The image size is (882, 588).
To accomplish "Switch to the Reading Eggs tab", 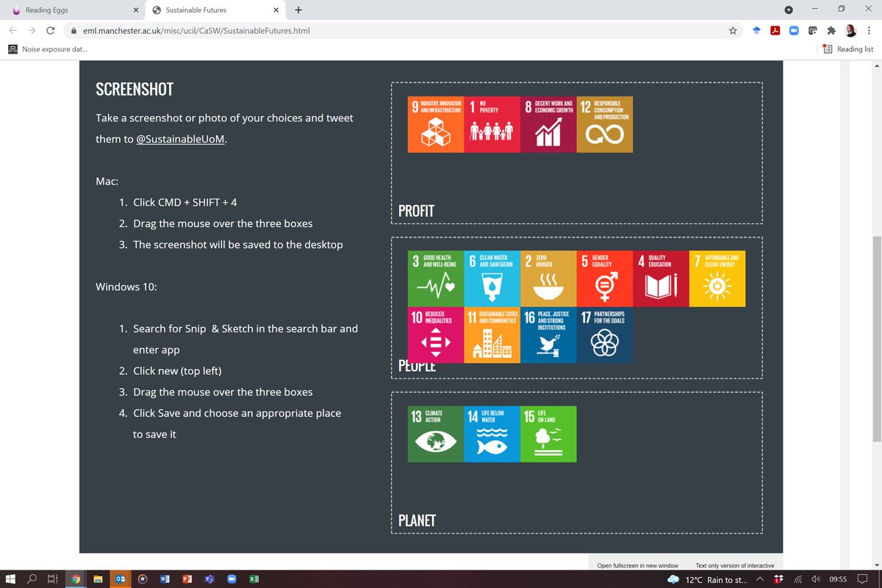I will pyautogui.click(x=73, y=10).
